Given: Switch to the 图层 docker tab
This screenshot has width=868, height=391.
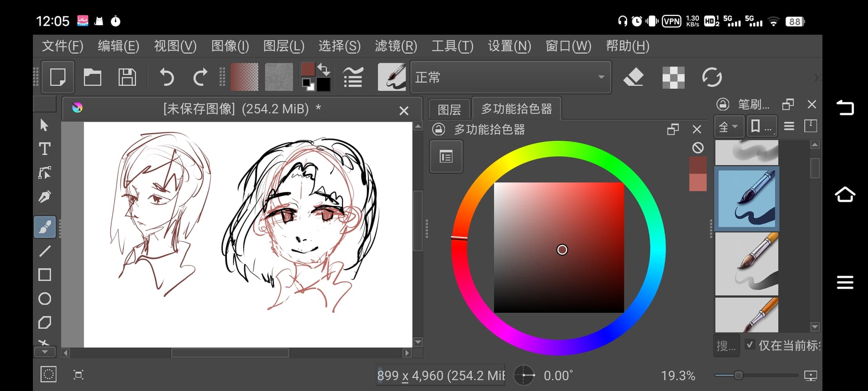Looking at the screenshot, I should [449, 110].
